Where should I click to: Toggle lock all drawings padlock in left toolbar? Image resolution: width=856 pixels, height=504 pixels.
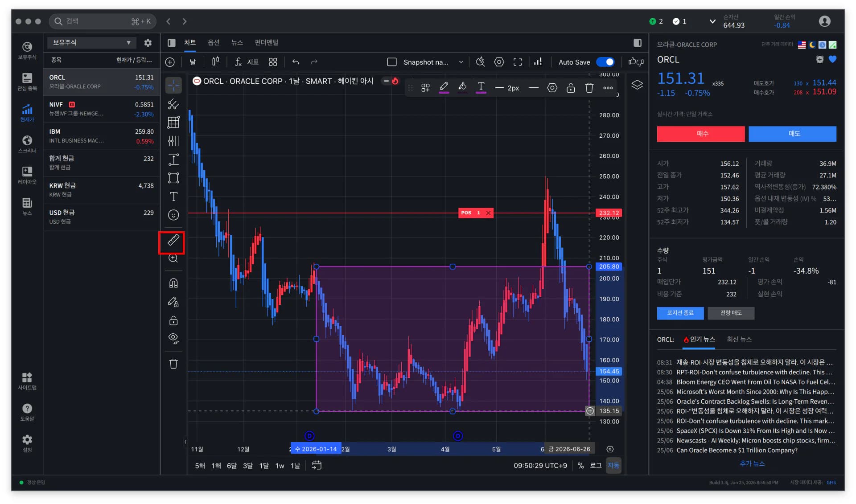point(173,320)
